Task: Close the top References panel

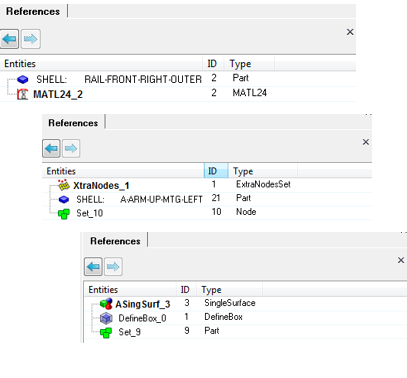Action: [350, 32]
